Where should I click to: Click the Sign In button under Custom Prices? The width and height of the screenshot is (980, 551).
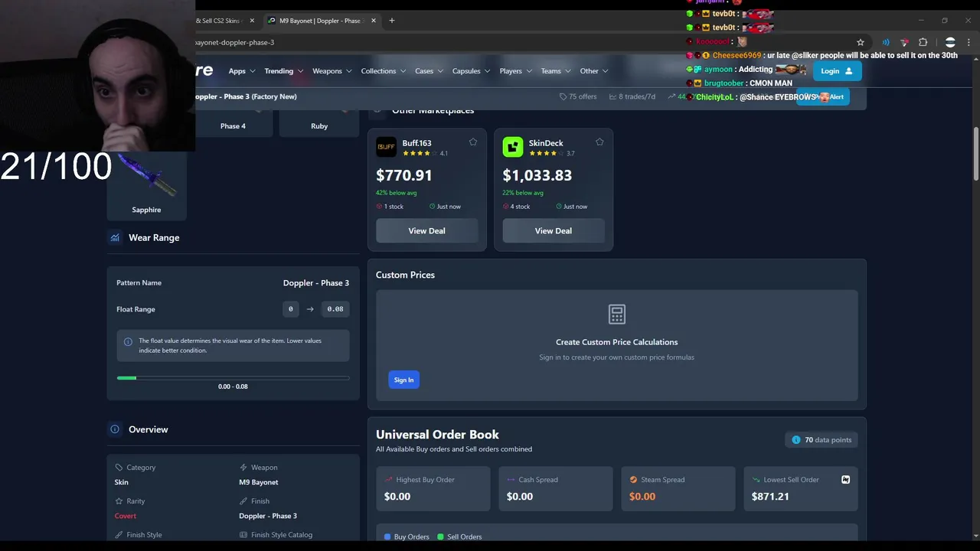point(403,380)
